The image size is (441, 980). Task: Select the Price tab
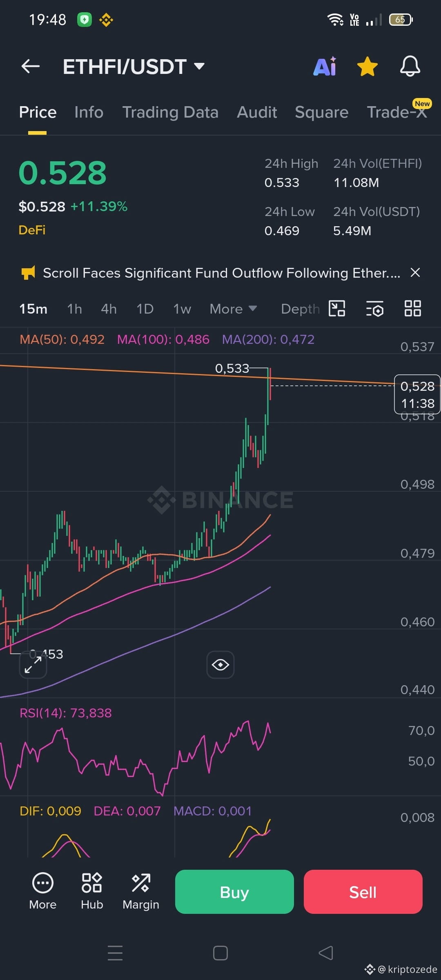38,112
